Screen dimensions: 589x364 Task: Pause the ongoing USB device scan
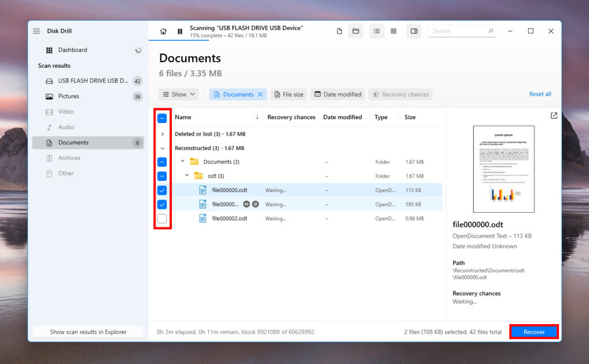point(181,31)
